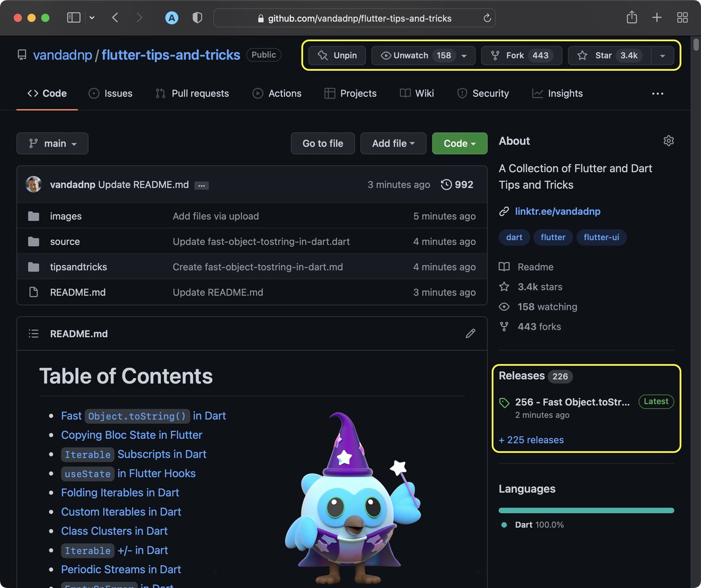Open the vandadnp avatar in the commit row
Image resolution: width=701 pixels, height=588 pixels.
[x=34, y=184]
